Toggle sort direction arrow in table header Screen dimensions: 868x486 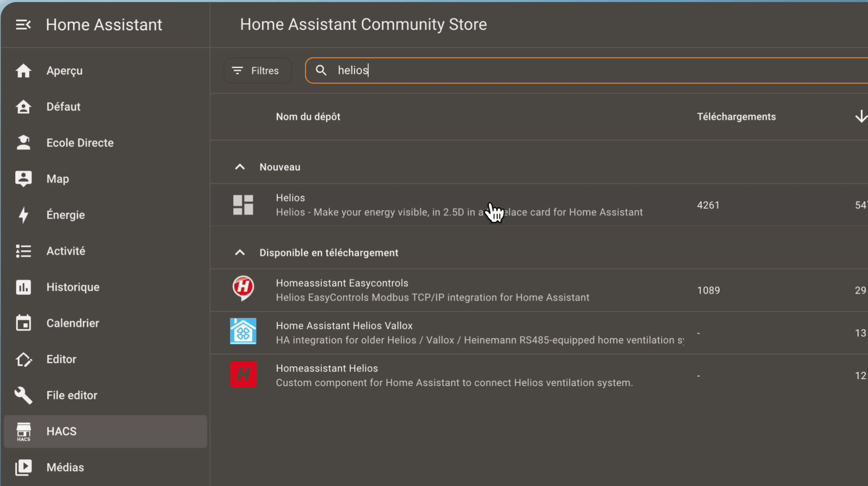click(x=860, y=117)
